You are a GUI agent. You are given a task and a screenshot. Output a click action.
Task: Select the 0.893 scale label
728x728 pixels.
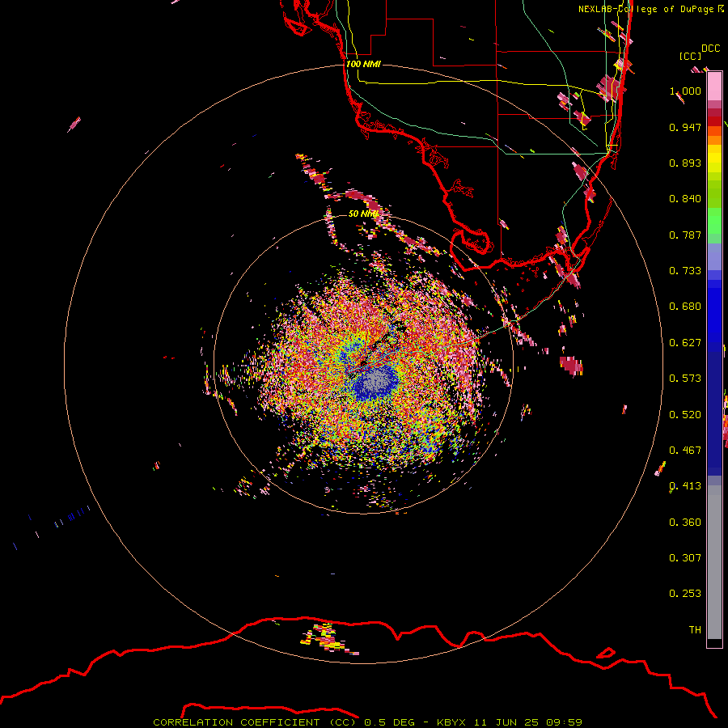click(685, 163)
